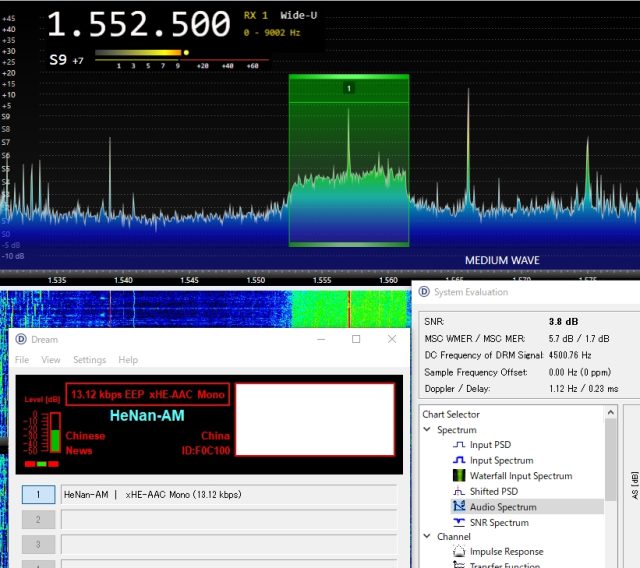Open the View menu in Dream
The width and height of the screenshot is (640, 568).
coord(50,360)
